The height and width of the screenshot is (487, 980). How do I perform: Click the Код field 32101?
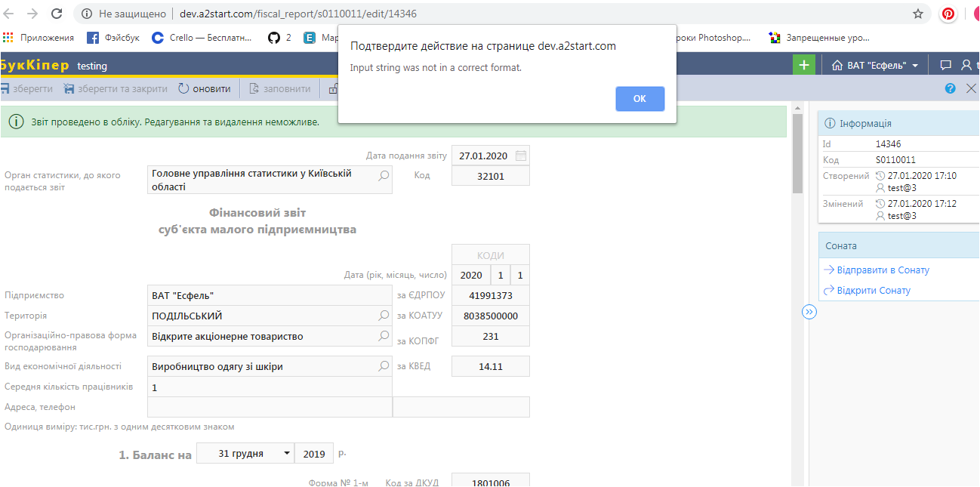491,175
